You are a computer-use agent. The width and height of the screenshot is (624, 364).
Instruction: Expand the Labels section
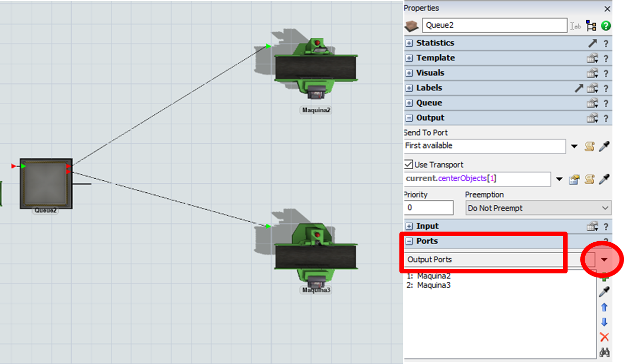pos(409,88)
